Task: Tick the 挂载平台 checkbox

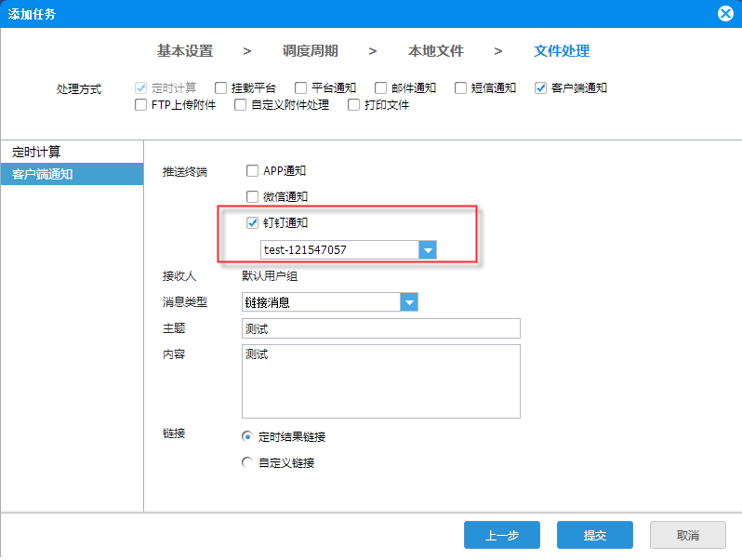Action: tap(220, 88)
